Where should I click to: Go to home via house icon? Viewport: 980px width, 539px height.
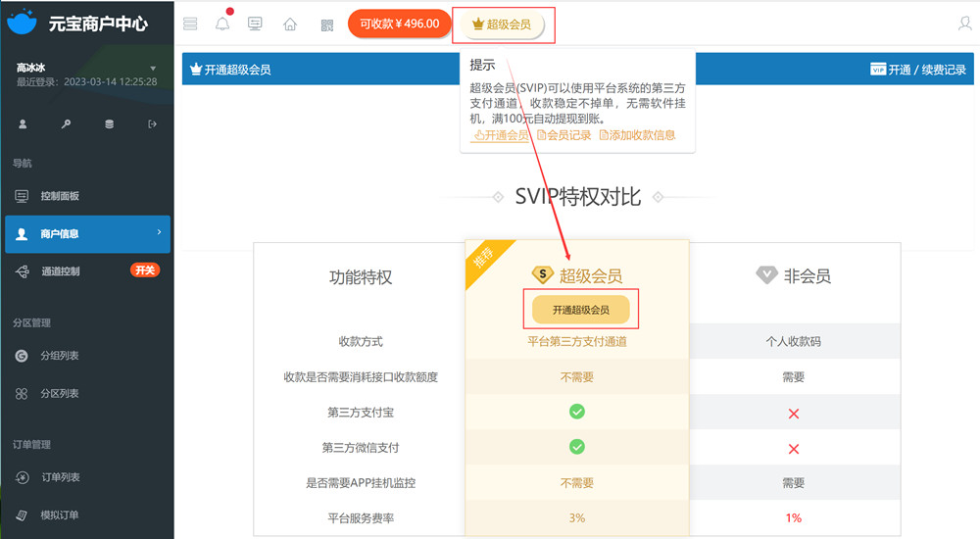tap(290, 24)
